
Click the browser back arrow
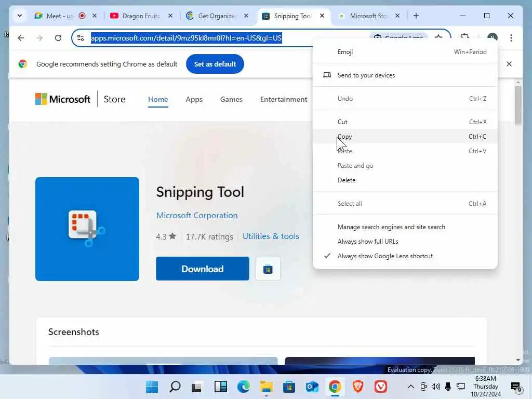click(x=21, y=38)
